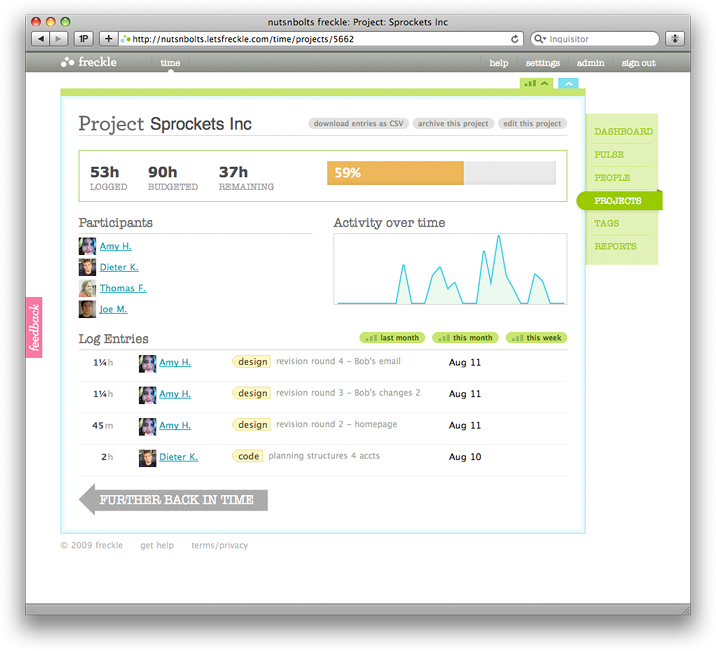The height and width of the screenshot is (651, 716).
Task: Expand the green chart collapse tab
Action: click(x=536, y=84)
